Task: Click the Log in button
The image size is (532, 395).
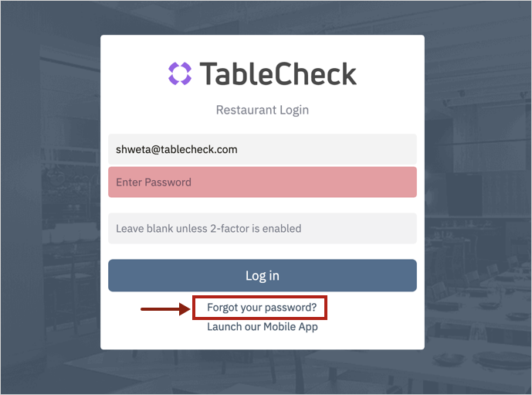Action: (x=263, y=275)
